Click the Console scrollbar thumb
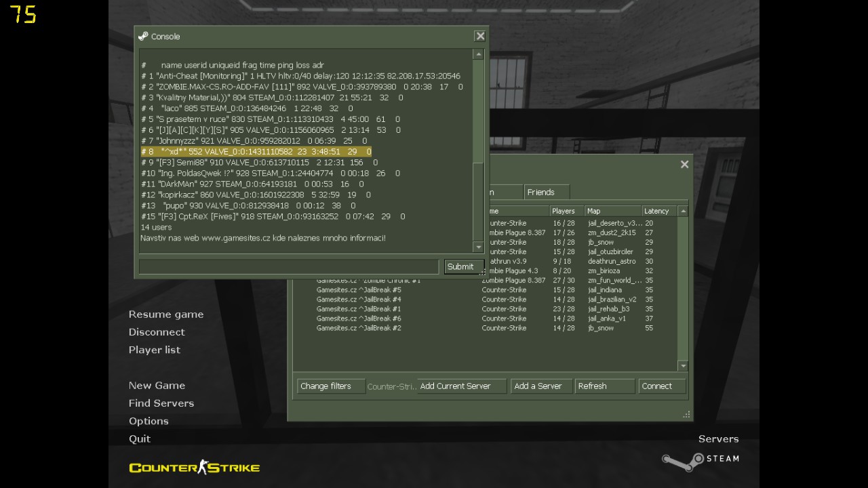Viewport: 868px width, 488px height. click(478, 202)
